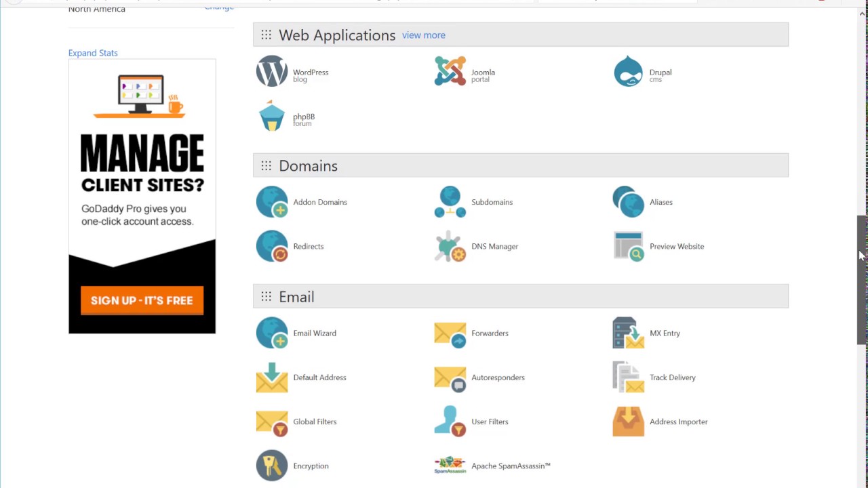Click the DNS Manager text link
The height and width of the screenshot is (488, 868).
(495, 246)
